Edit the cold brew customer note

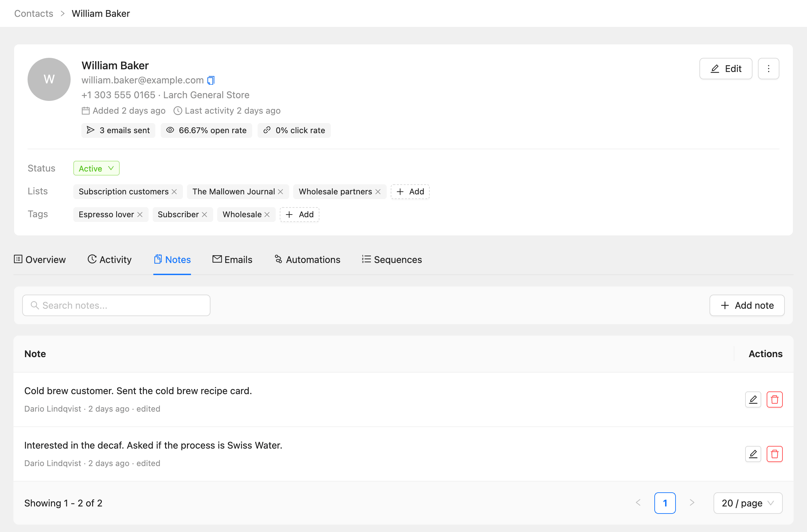point(753,400)
